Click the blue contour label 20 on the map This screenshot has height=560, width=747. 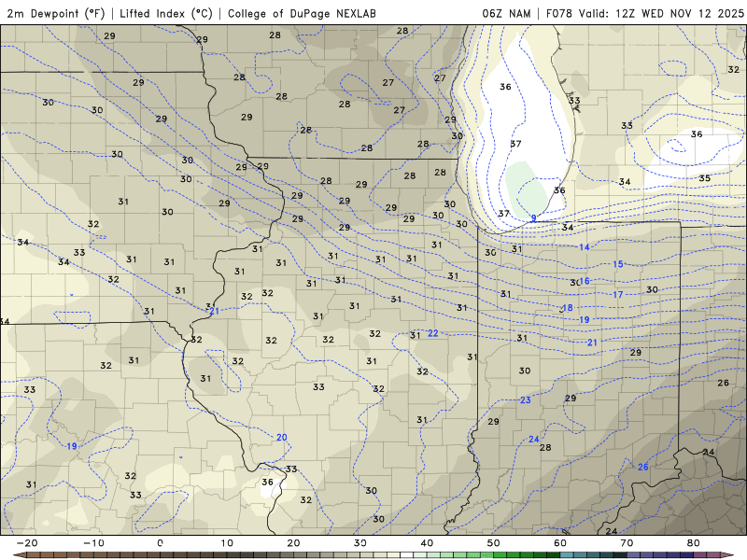coord(282,437)
